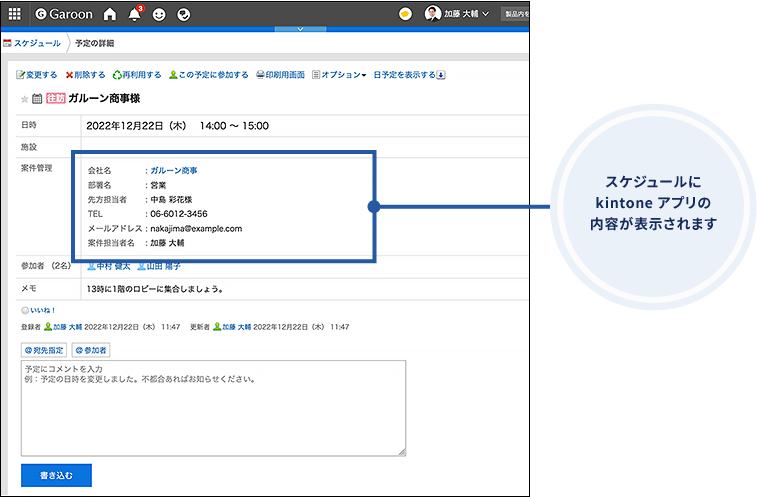Click the smiley face header icon
Image resolution: width=757 pixels, height=497 pixels.
point(159,15)
